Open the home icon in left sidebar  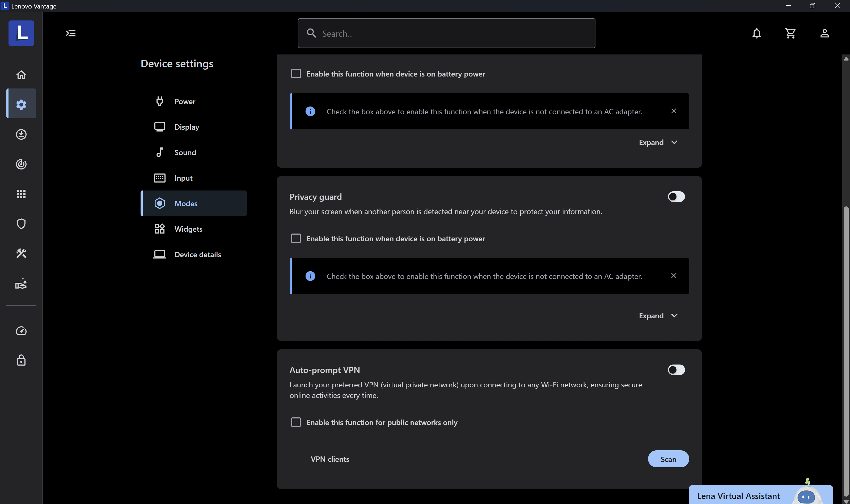[x=21, y=75]
